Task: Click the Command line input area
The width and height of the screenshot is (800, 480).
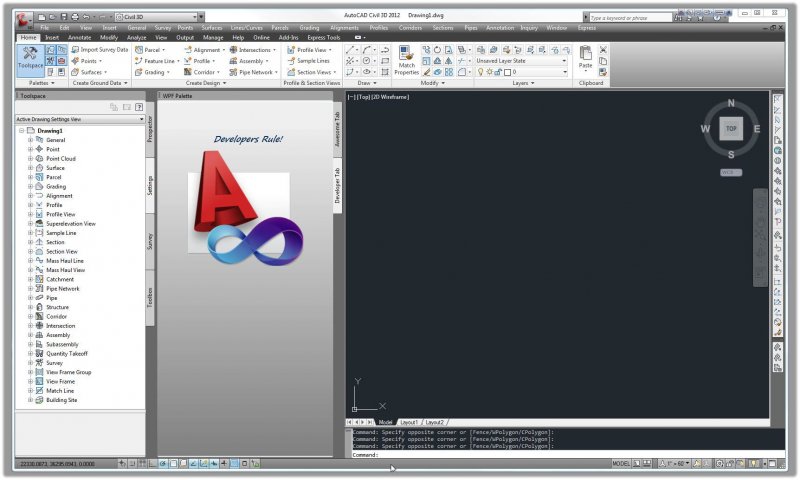Action: [568, 454]
